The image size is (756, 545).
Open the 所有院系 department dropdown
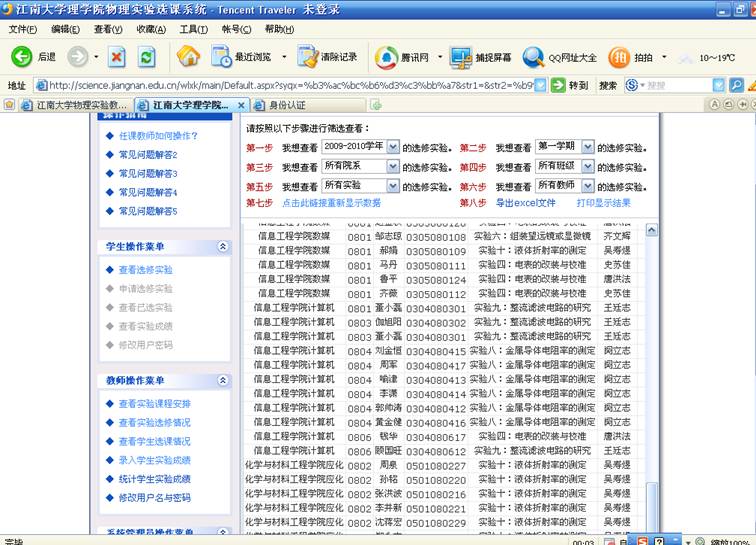[x=393, y=166]
